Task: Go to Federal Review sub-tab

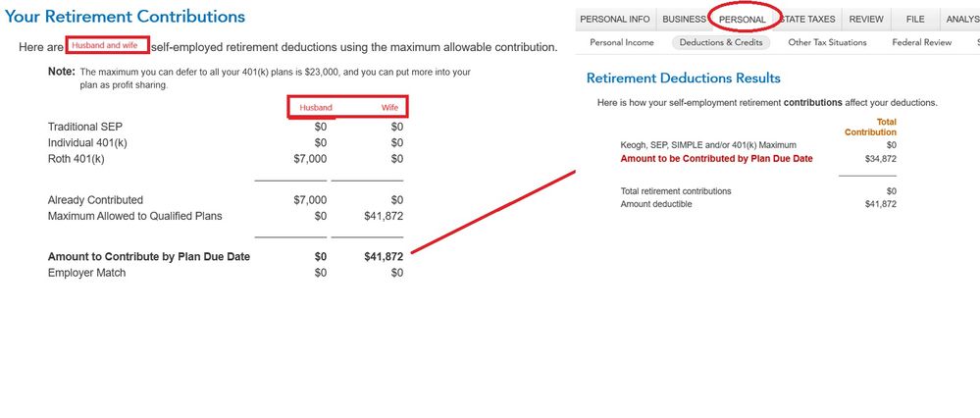Action: (922, 42)
